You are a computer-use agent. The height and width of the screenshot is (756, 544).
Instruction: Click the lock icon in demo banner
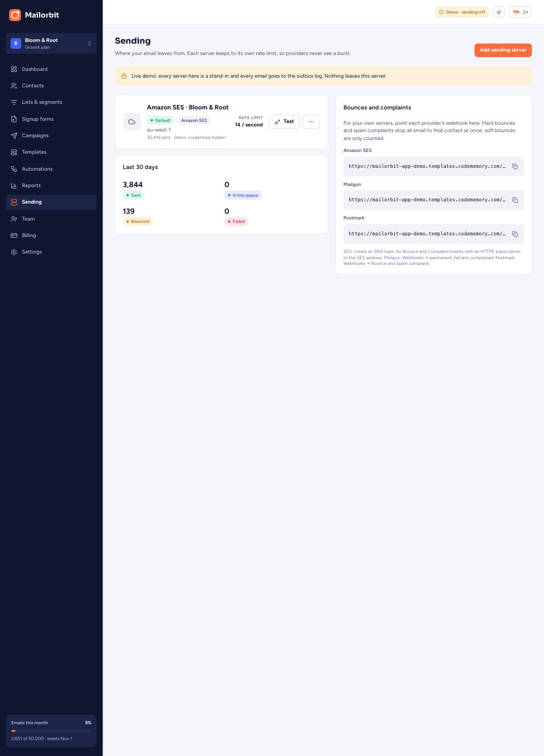tap(124, 76)
